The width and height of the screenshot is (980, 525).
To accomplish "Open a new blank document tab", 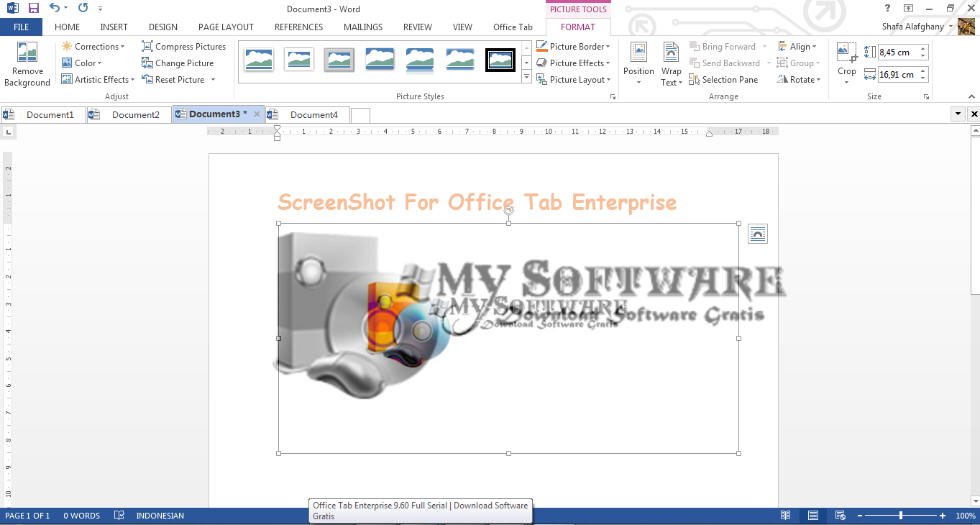I will [360, 115].
